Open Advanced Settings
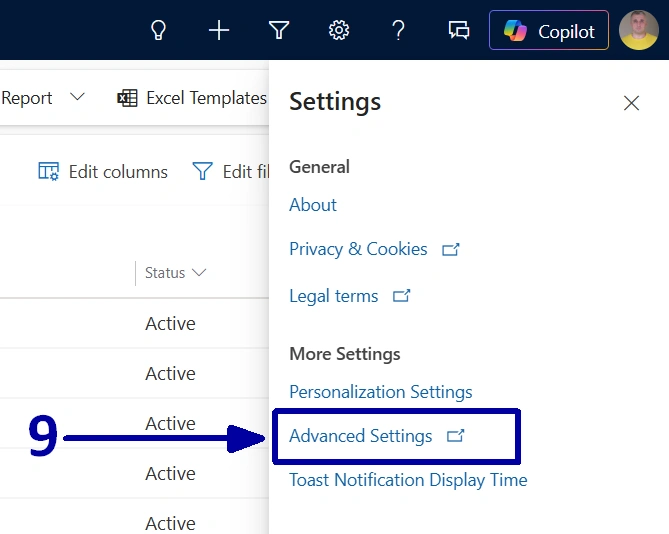 tap(361, 436)
